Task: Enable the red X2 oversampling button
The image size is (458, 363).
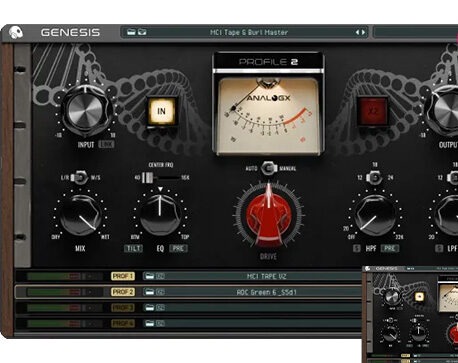Action: (x=373, y=111)
